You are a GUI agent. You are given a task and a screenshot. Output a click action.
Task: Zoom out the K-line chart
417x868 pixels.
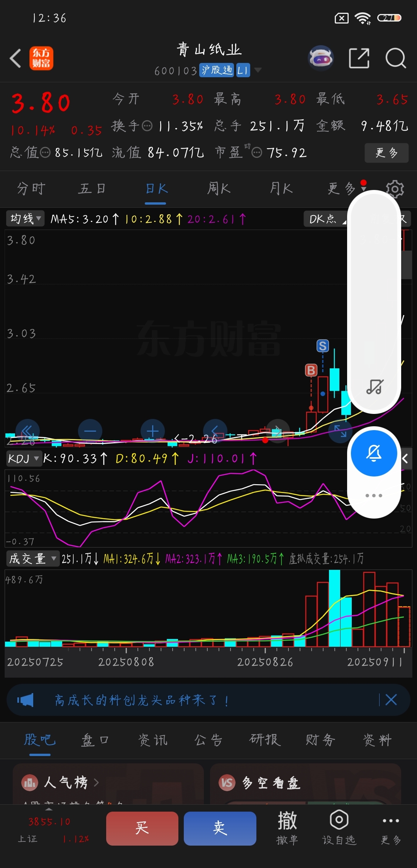click(x=90, y=431)
